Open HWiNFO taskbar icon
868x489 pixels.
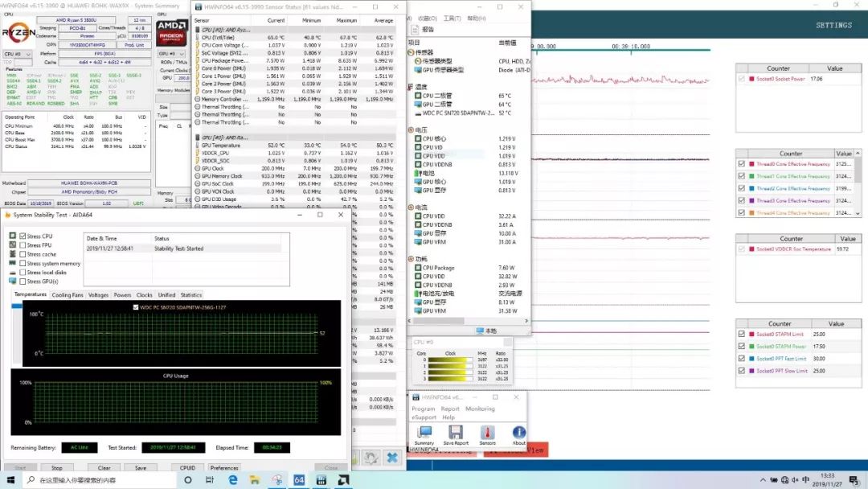pos(321,479)
